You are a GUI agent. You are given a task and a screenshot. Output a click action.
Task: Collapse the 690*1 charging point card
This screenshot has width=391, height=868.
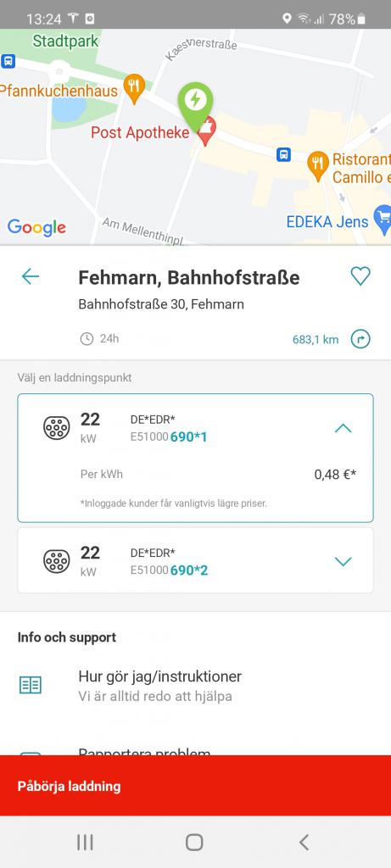(344, 428)
